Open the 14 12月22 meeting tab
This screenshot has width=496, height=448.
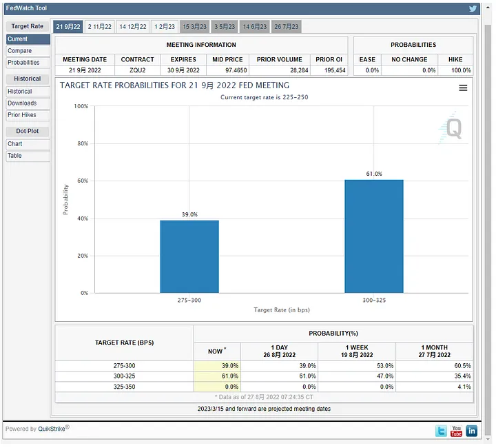[133, 27]
